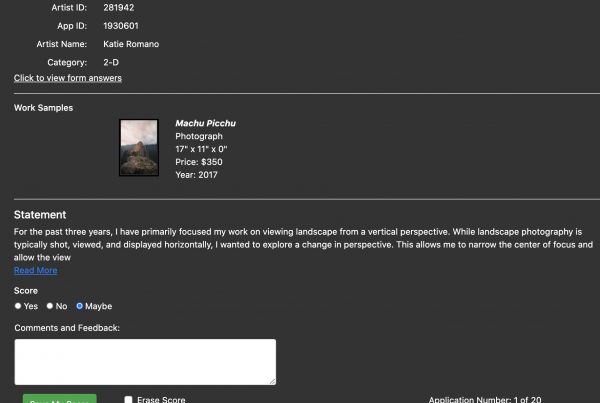600x403 pixels.
Task: Click the 'Machu Picchu' work title
Action: (205, 123)
